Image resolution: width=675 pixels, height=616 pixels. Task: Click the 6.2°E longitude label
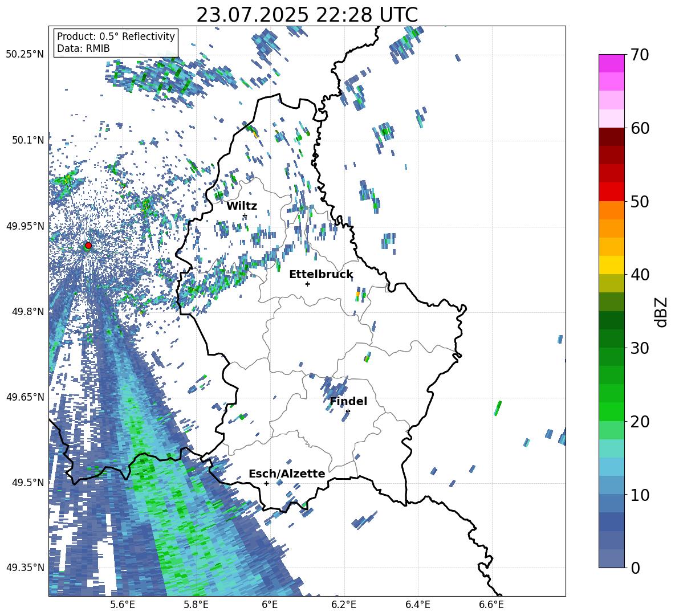[x=344, y=605]
